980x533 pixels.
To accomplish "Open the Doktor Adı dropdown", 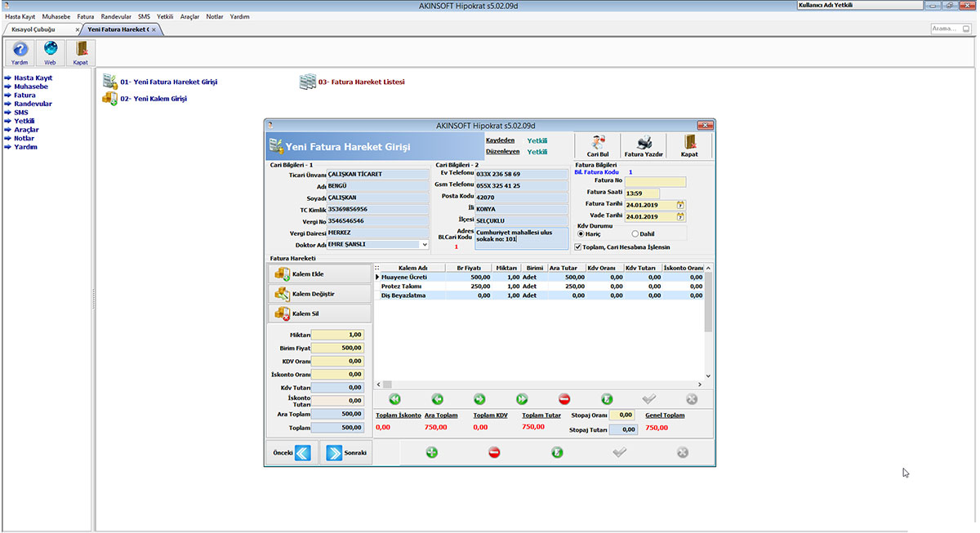I will pos(425,243).
